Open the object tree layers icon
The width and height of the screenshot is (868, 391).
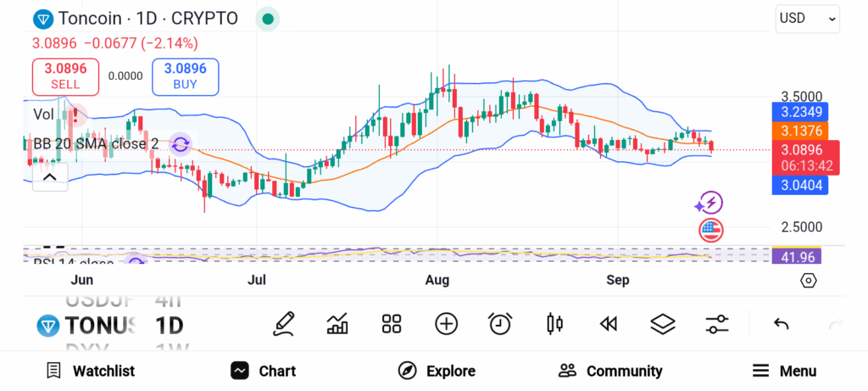(x=662, y=323)
